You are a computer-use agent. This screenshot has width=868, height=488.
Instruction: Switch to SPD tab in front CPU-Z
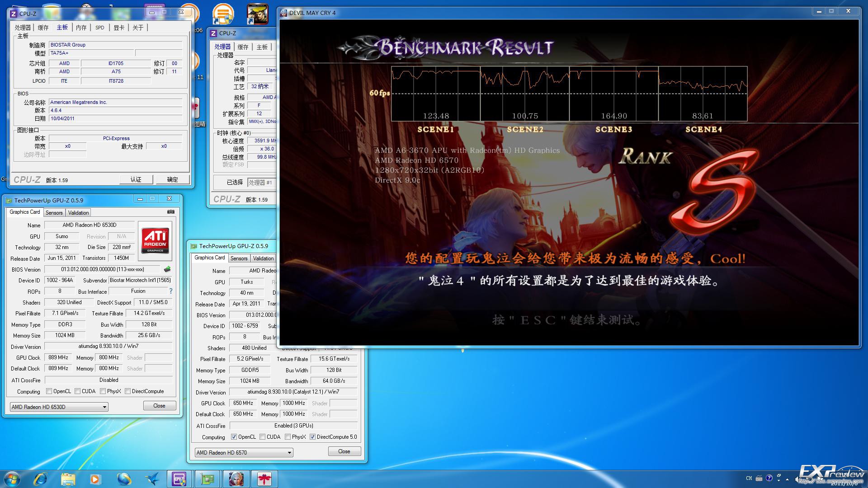[x=100, y=28]
